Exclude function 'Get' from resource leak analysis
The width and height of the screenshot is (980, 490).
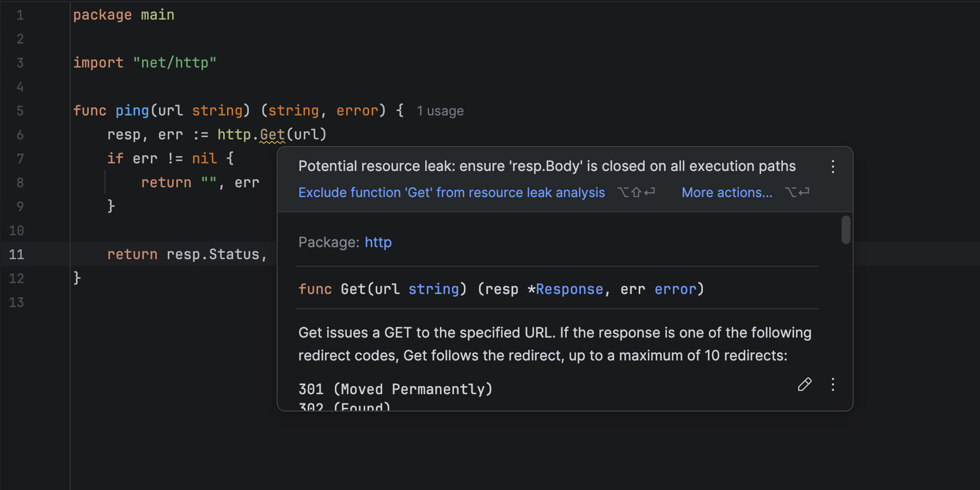[x=451, y=193]
